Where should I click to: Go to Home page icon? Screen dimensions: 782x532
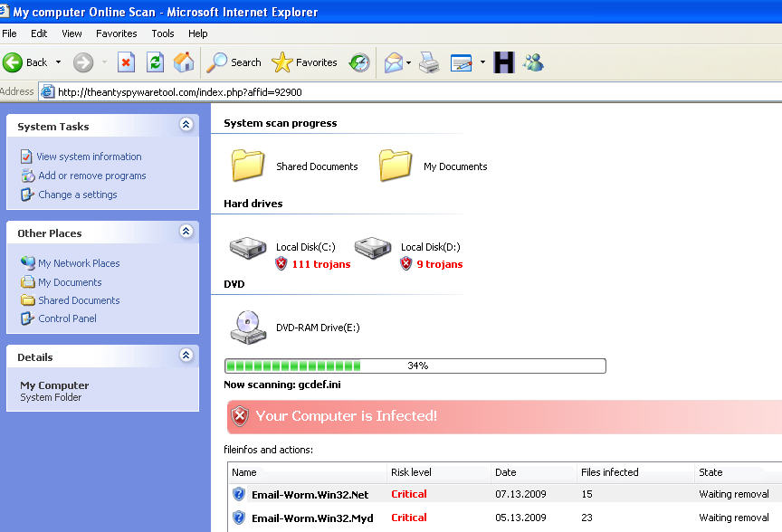pyautogui.click(x=184, y=62)
